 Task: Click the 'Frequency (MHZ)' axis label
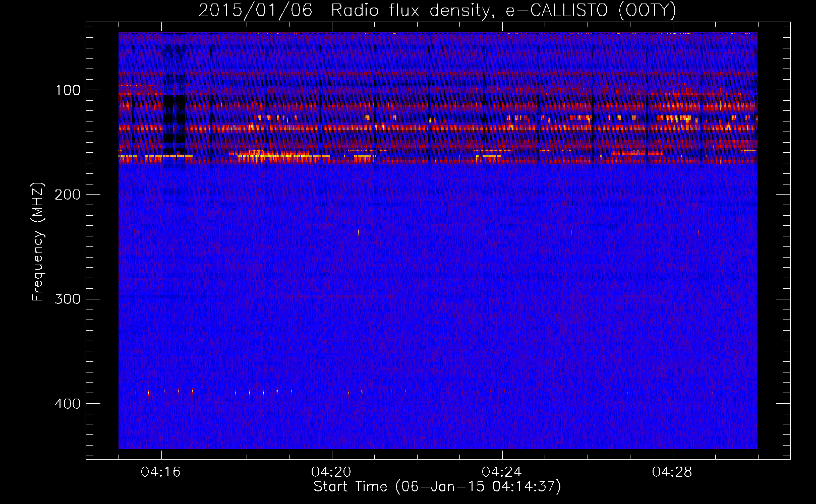[x=38, y=241]
